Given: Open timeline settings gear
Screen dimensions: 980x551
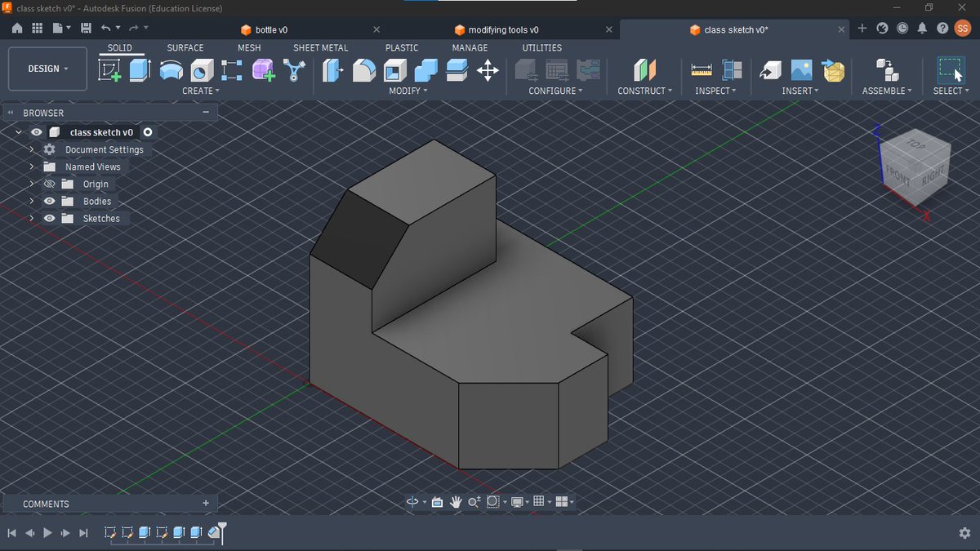Looking at the screenshot, I should [964, 533].
